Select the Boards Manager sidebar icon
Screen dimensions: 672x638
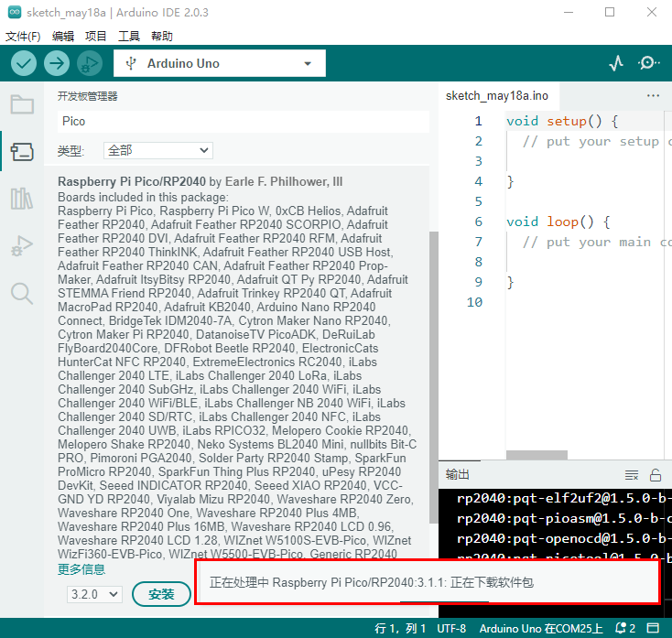click(22, 152)
